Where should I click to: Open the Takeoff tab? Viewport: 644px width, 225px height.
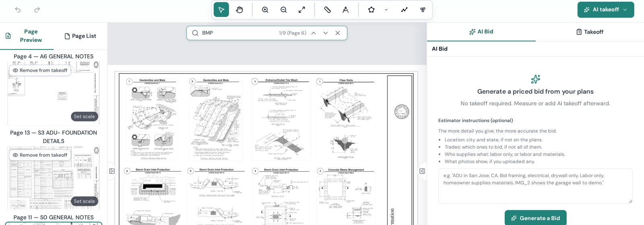click(590, 32)
